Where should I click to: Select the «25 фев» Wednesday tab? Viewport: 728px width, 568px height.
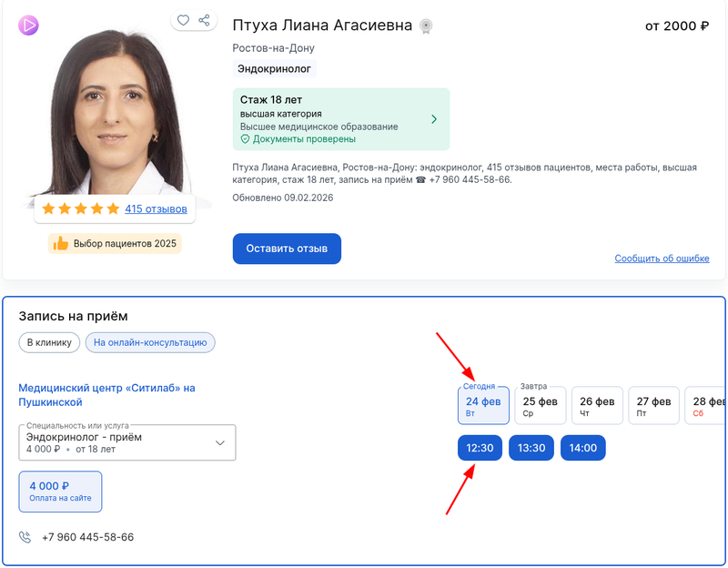tap(541, 405)
